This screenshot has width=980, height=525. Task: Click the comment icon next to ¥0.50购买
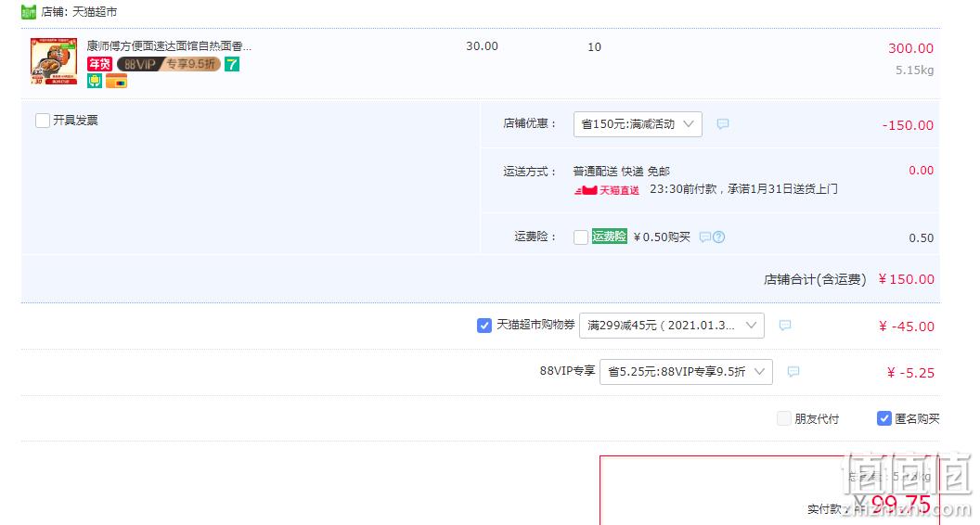point(705,237)
